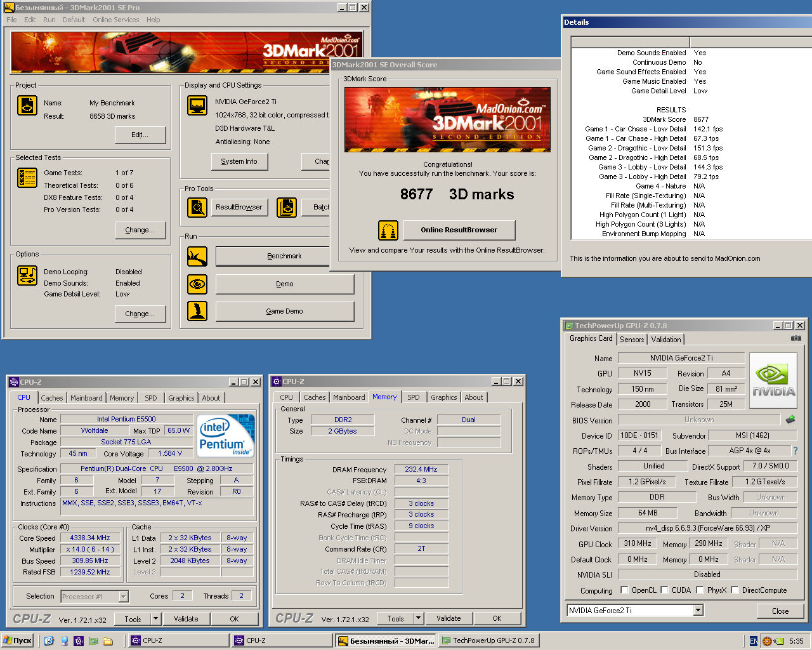
Task: Click the Bus Interface question mark in GPU-Z
Action: point(795,451)
